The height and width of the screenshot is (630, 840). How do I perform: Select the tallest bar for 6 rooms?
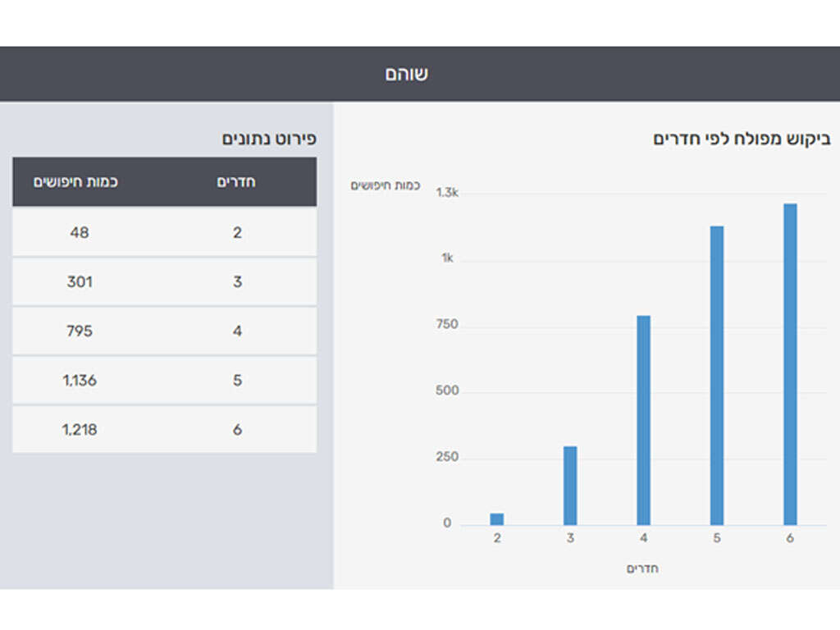[790, 364]
